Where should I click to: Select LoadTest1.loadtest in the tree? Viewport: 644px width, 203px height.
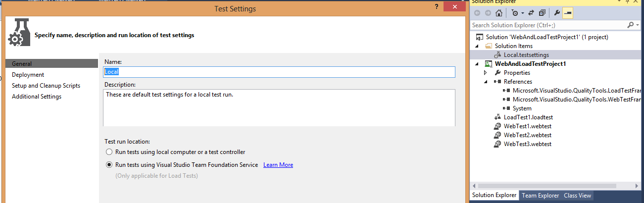tap(528, 117)
